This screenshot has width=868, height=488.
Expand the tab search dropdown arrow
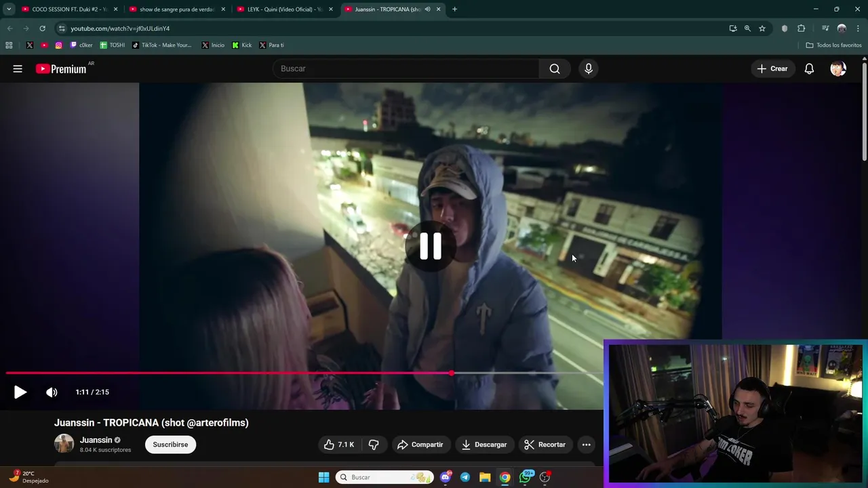click(8, 9)
